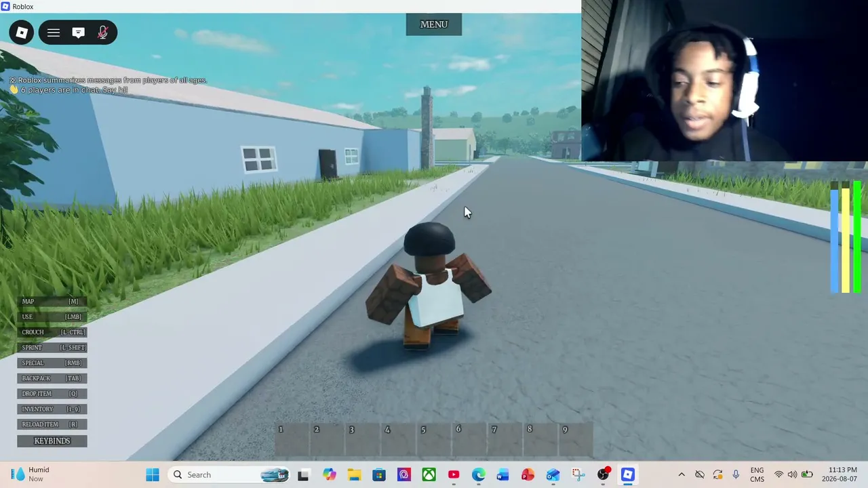Image resolution: width=868 pixels, height=488 pixels.
Task: Open File Explorer from the taskbar
Action: click(x=354, y=474)
